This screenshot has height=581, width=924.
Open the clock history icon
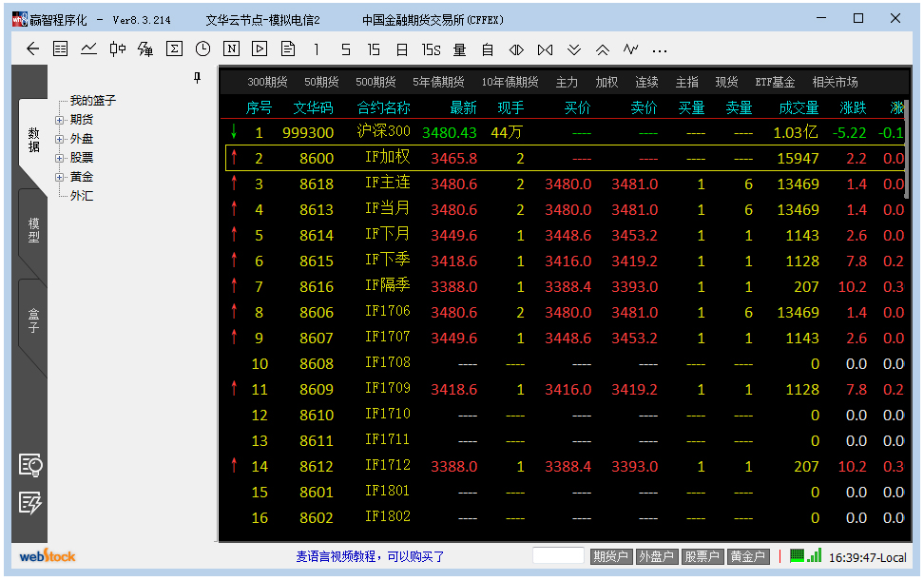point(202,48)
